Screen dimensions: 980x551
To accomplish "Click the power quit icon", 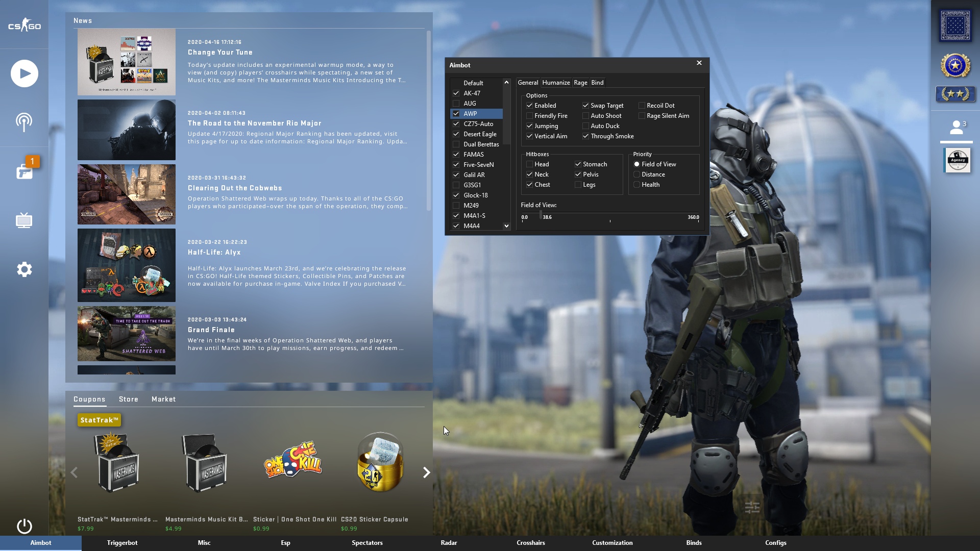I will coord(24,525).
